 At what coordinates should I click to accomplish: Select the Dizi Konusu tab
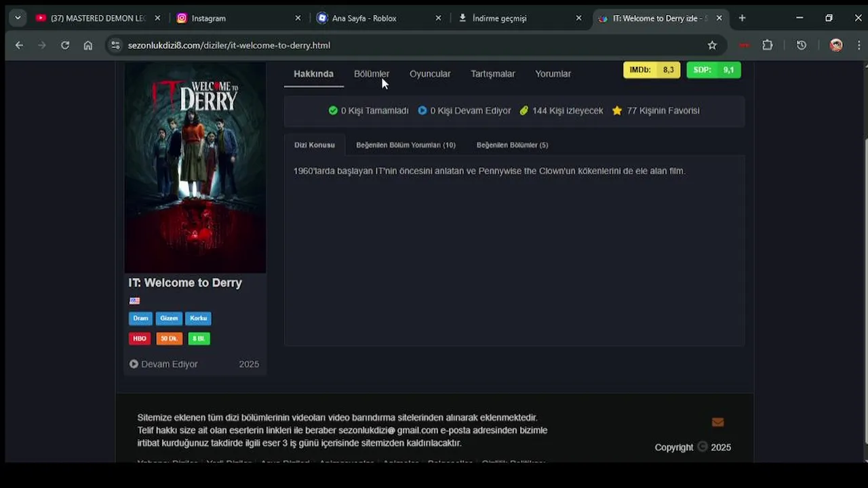(315, 145)
